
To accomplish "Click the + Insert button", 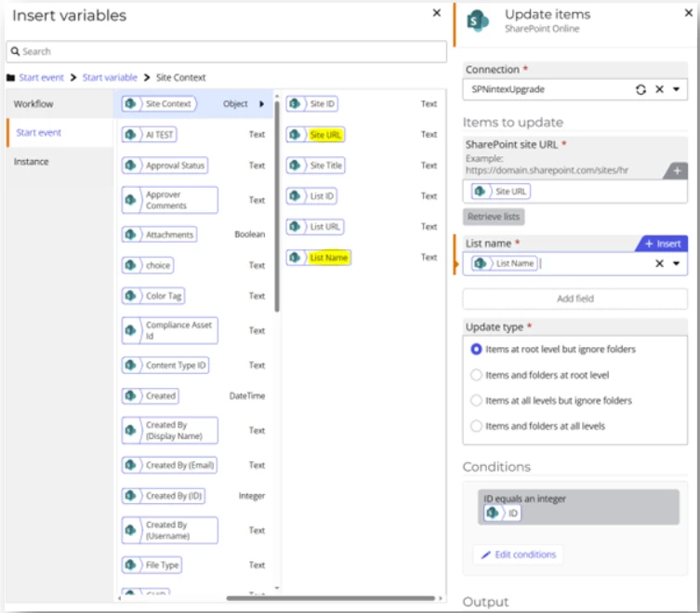I will coord(663,244).
